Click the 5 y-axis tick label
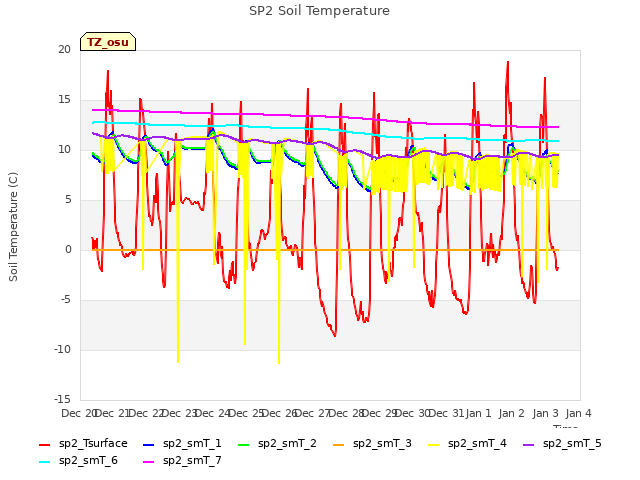Image resolution: width=640 pixels, height=480 pixels. 68,200
